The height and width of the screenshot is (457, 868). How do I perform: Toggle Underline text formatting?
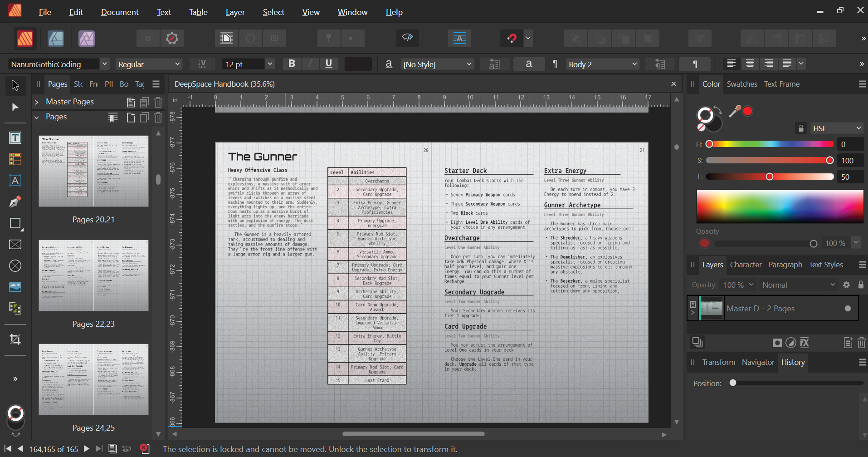329,64
